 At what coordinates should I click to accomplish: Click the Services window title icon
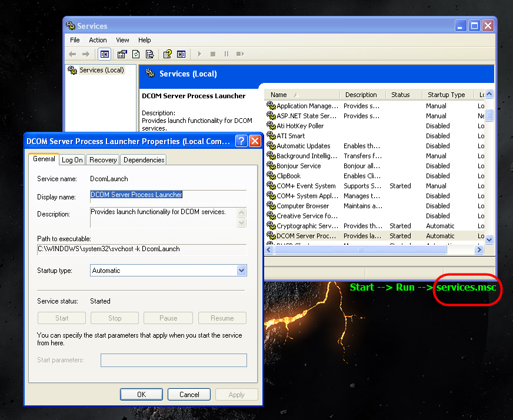click(x=71, y=25)
